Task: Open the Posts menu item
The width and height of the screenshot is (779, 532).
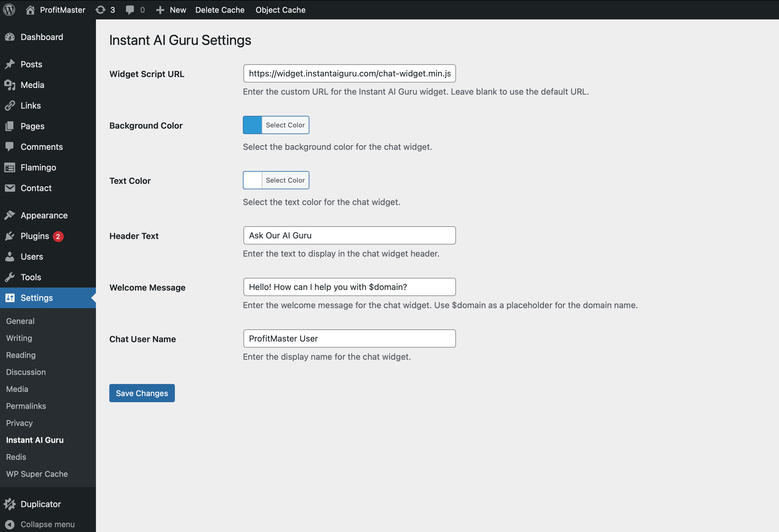Action: (x=48, y=64)
